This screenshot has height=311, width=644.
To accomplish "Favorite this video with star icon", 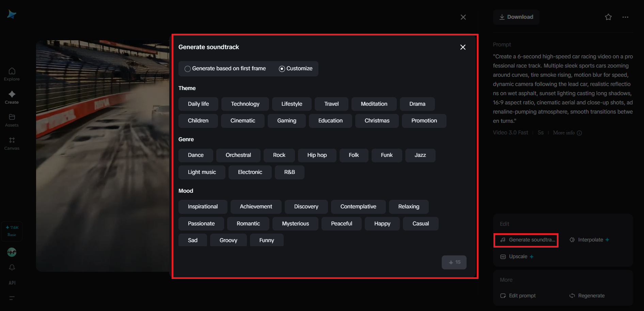I will pos(608,17).
